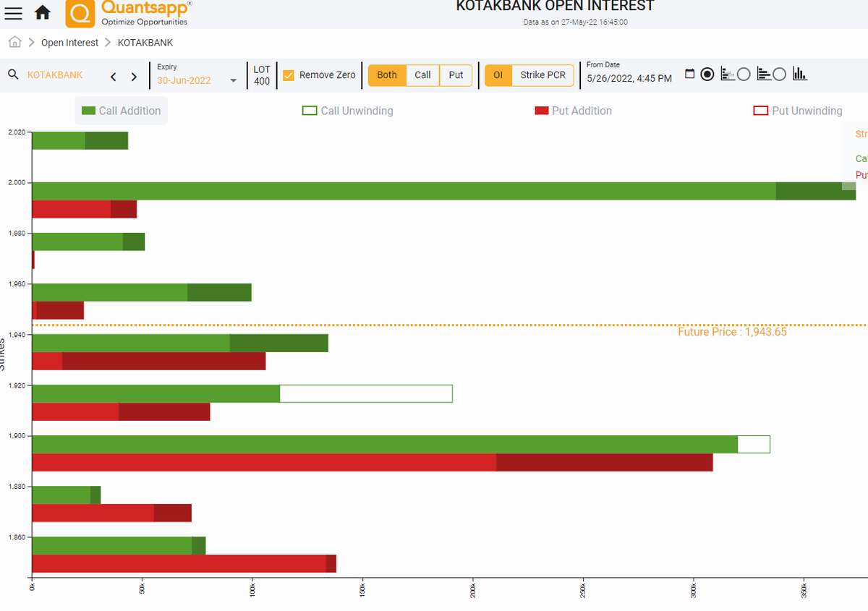Switch to the Call option tab

pos(423,75)
